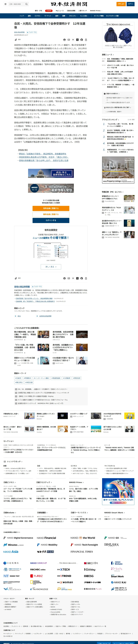Share on X using the bottom icon
This screenshot has height=644, width=138.
point(77,278)
